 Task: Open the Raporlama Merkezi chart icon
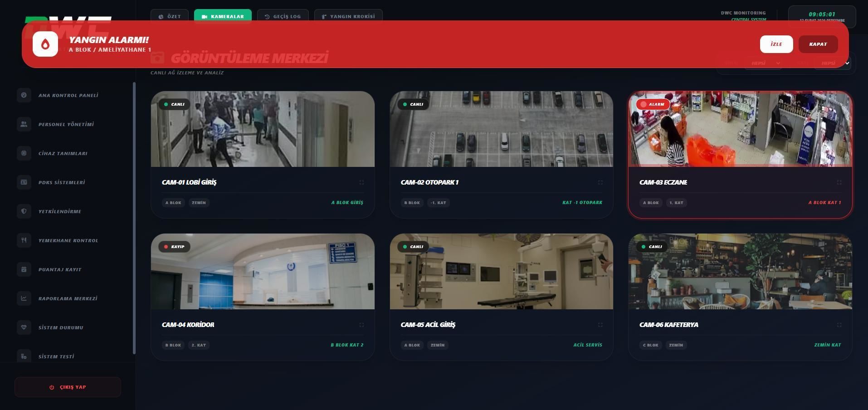pyautogui.click(x=24, y=298)
